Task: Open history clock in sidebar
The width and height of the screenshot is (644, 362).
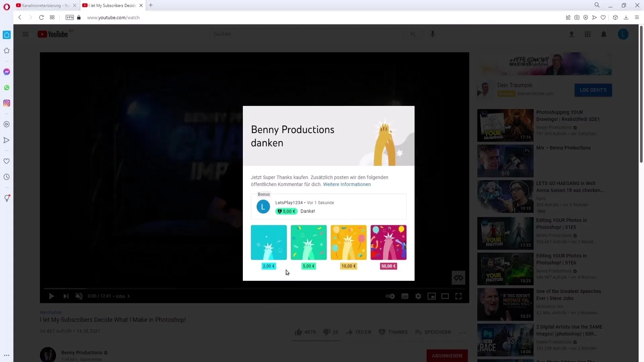Action: point(7,177)
